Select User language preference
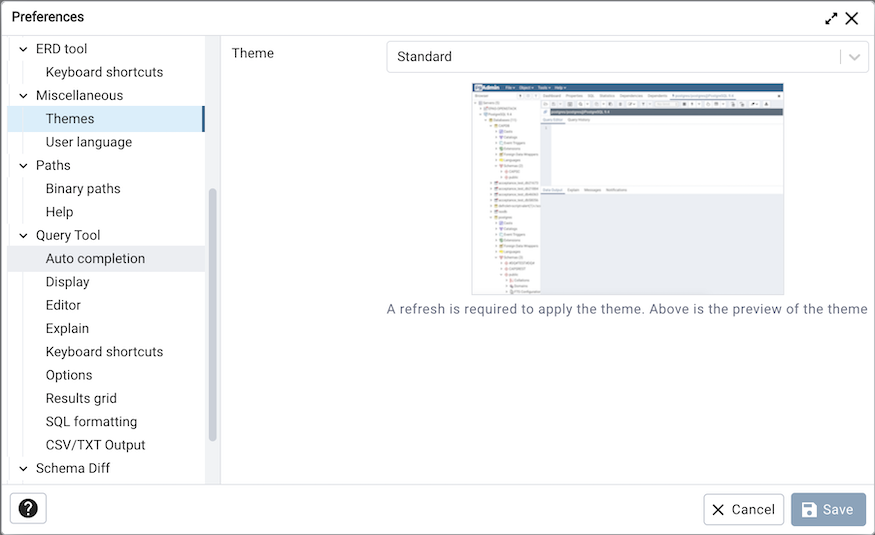Viewport: 875px width, 535px height. tap(88, 142)
